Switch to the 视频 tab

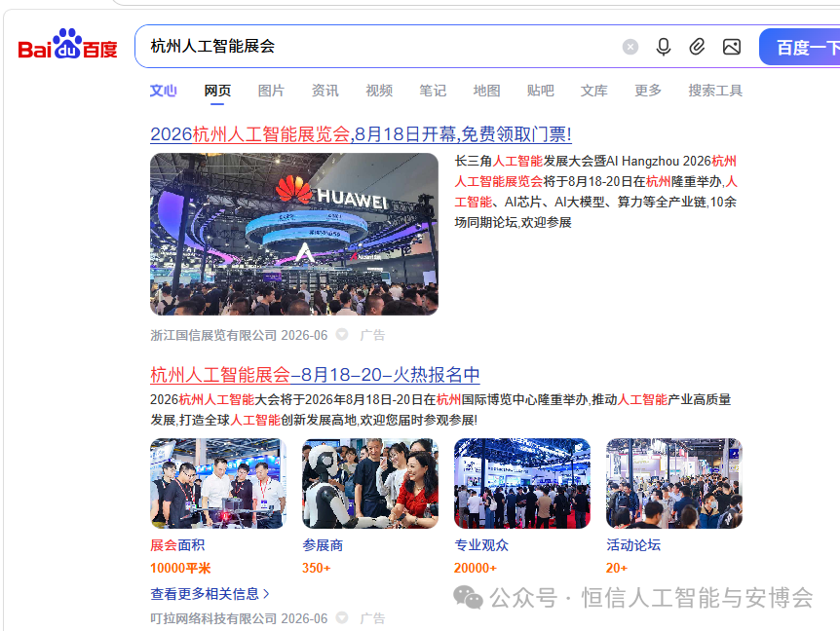[379, 91]
